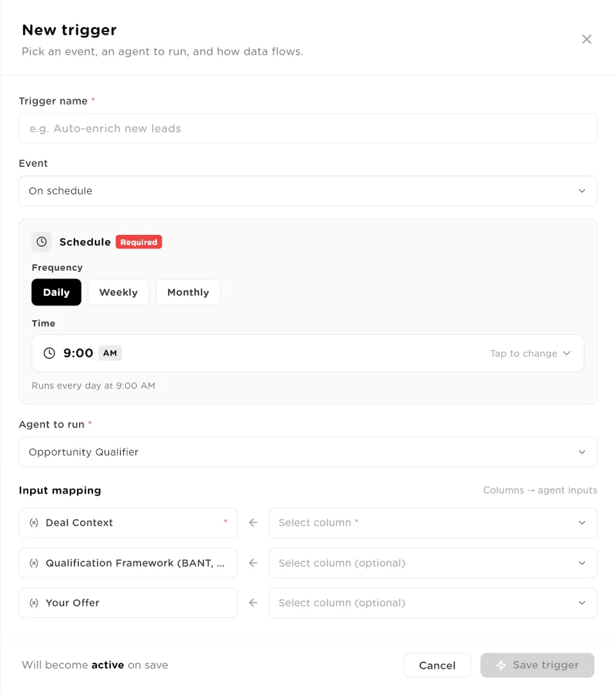Click the variable icon beside Deal Context
Image resolution: width=616 pixels, height=693 pixels.
click(34, 523)
